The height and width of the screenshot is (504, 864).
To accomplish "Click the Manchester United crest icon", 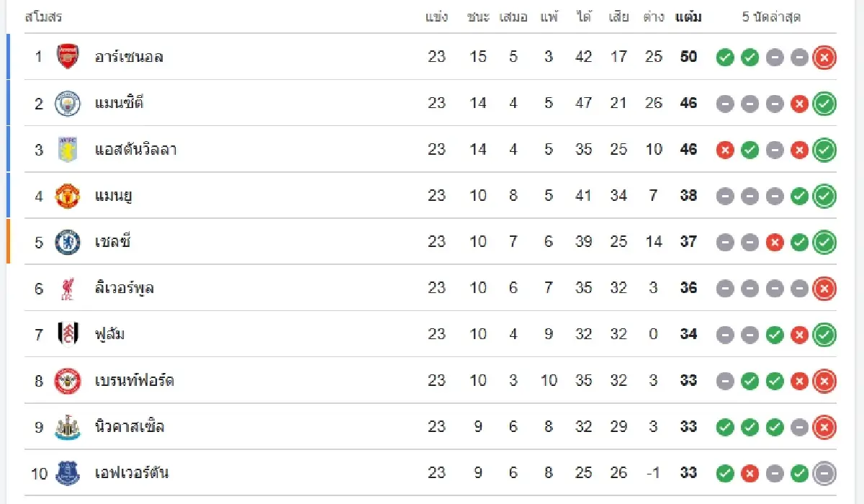I will (x=68, y=196).
